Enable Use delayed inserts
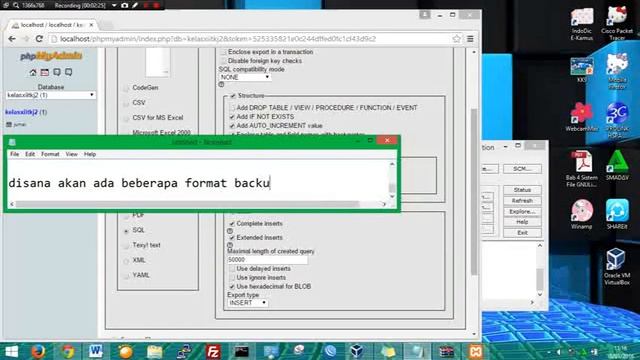 [232, 269]
